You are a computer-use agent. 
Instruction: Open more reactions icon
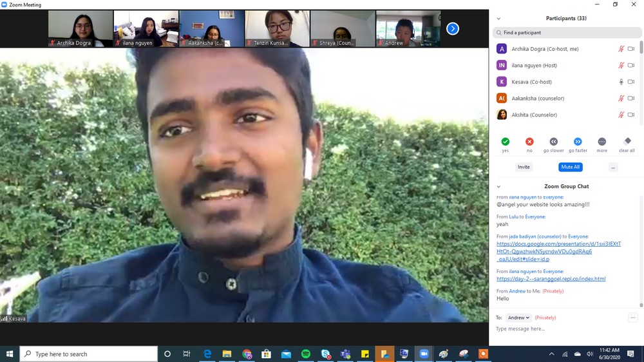tap(601, 142)
